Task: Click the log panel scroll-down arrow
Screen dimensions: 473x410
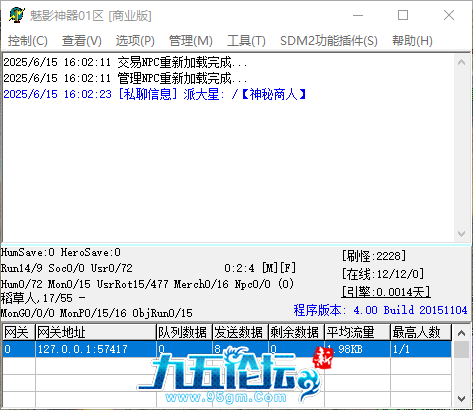Action: pos(462,234)
